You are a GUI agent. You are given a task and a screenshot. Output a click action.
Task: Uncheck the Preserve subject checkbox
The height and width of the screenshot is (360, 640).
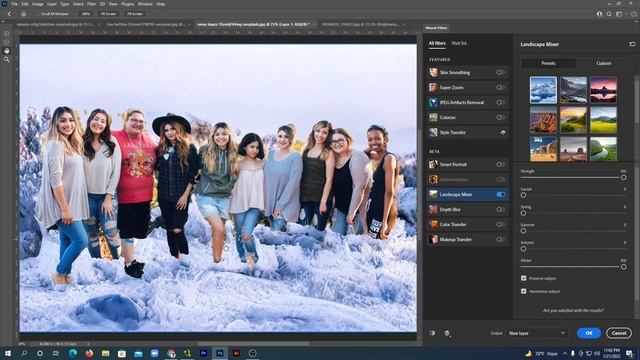524,278
